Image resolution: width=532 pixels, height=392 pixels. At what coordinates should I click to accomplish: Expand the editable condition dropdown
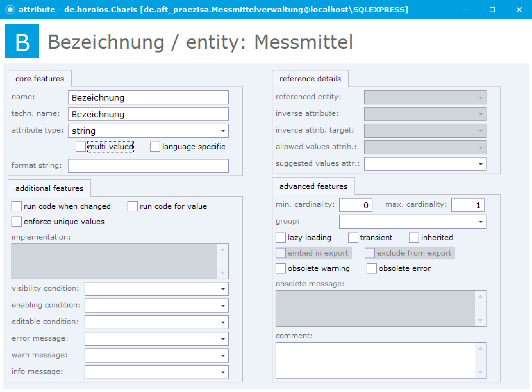pos(223,323)
